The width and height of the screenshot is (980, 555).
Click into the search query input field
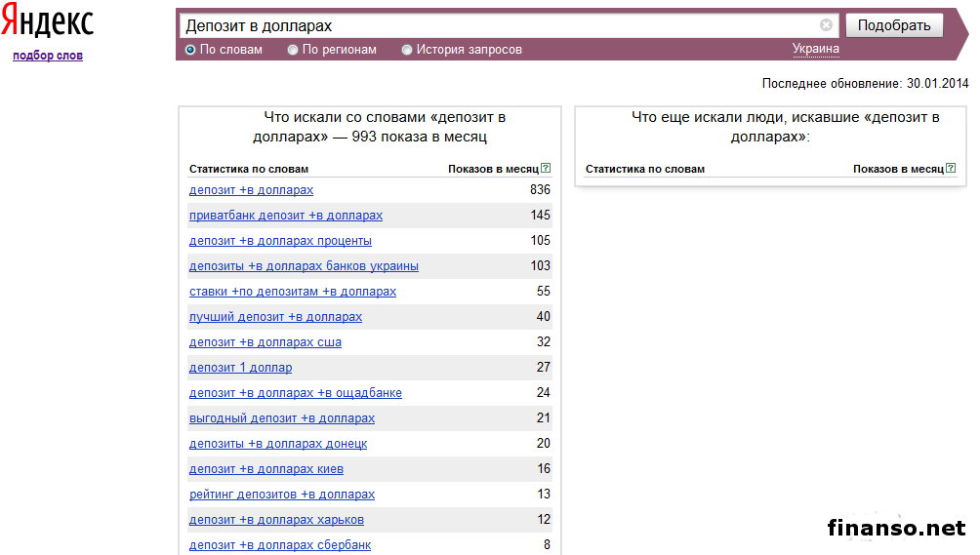(498, 26)
